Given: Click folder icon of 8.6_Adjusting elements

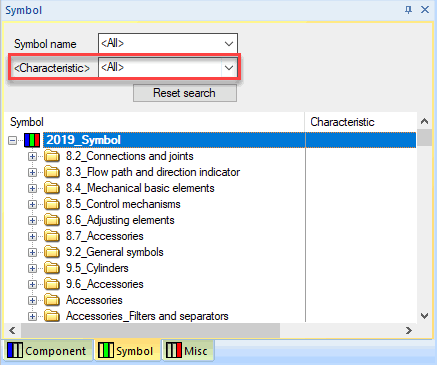Looking at the screenshot, I should pyautogui.click(x=52, y=220).
